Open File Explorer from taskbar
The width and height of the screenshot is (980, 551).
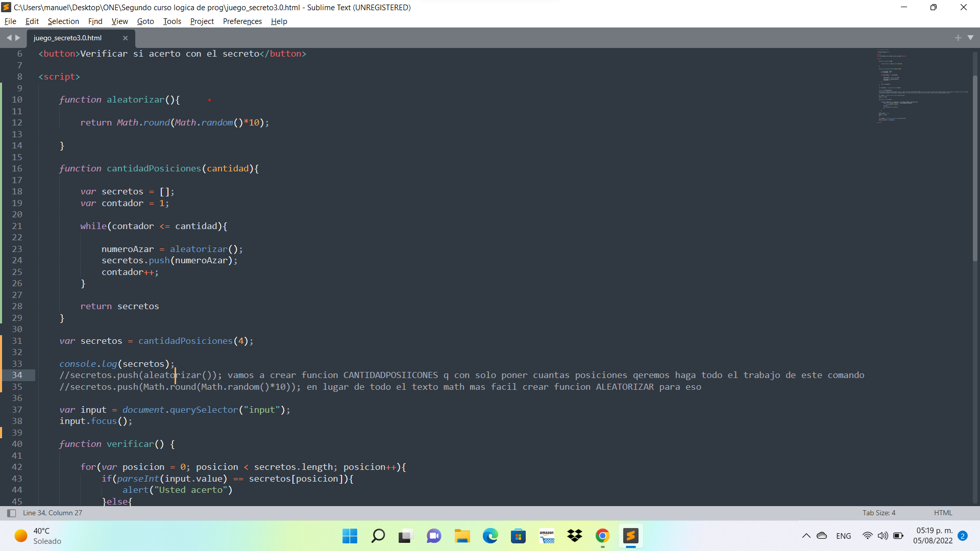point(462,536)
